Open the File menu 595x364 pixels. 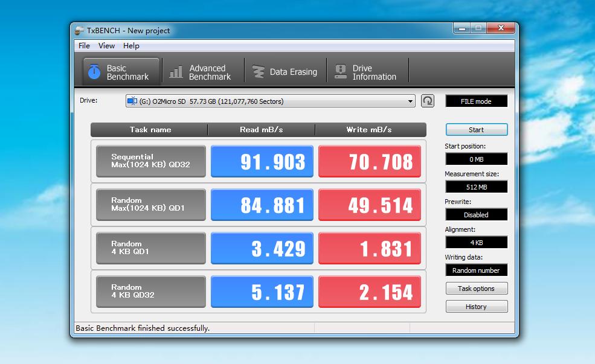pos(84,46)
